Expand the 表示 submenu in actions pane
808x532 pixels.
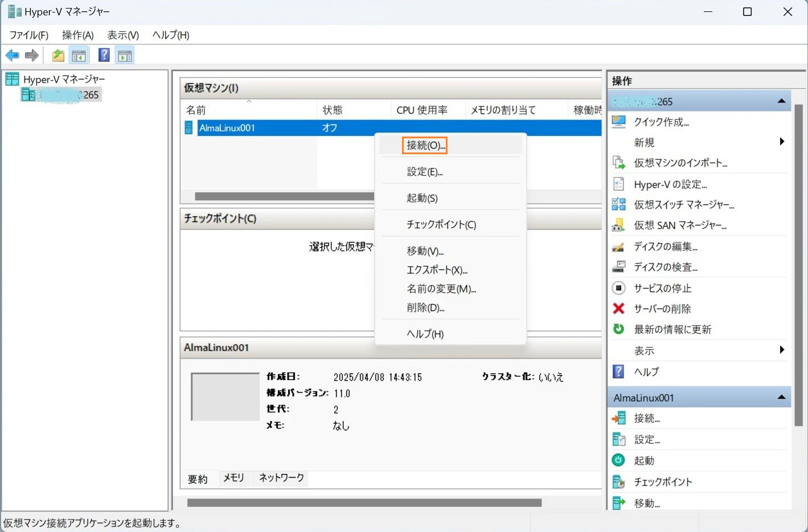(x=782, y=350)
